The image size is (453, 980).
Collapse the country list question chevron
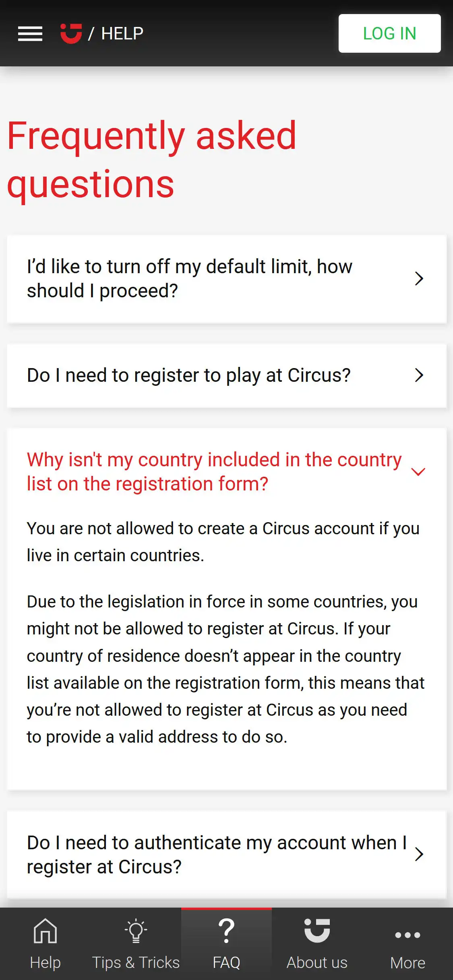tap(418, 471)
